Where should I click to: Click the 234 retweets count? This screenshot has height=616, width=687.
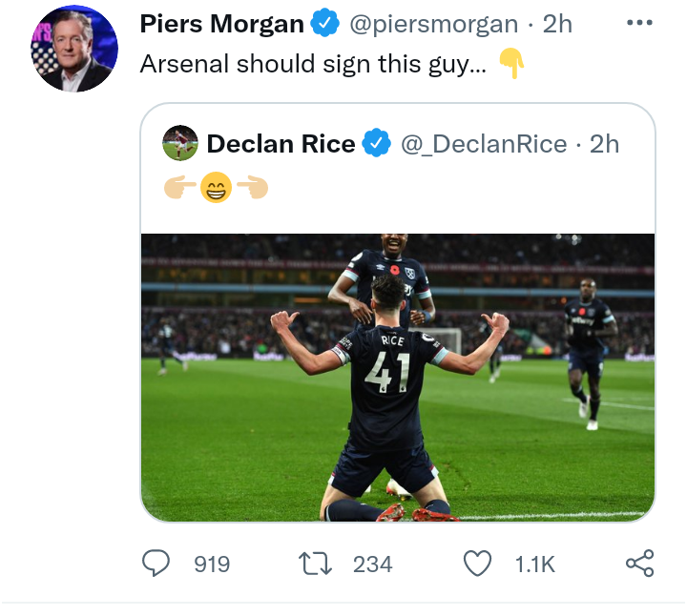point(372,565)
